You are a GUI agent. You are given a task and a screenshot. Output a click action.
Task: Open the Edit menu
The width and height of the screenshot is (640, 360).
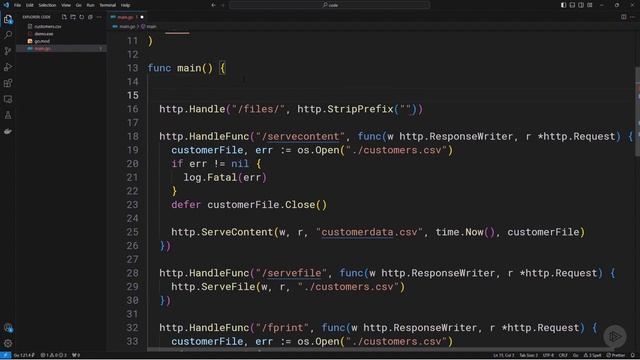(x=30, y=5)
